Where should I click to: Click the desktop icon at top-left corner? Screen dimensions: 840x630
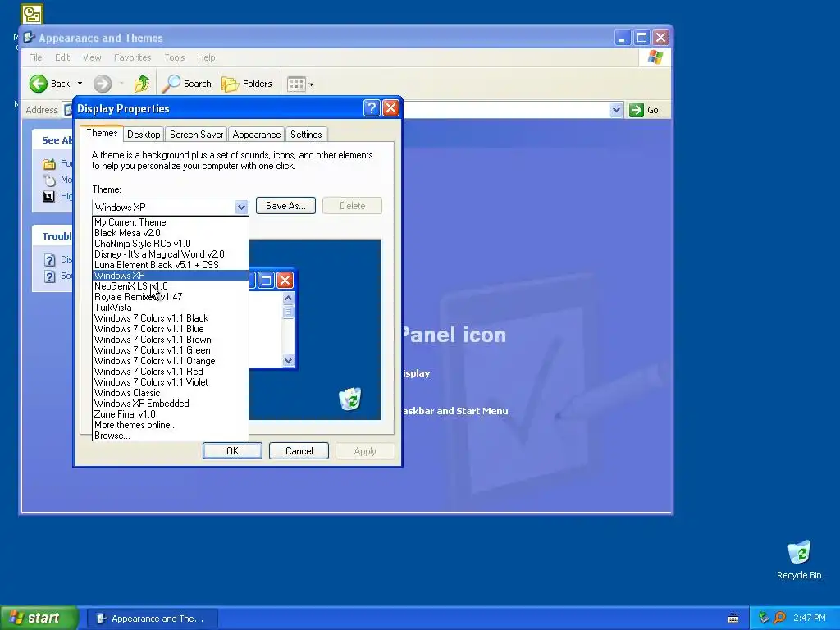[32, 14]
